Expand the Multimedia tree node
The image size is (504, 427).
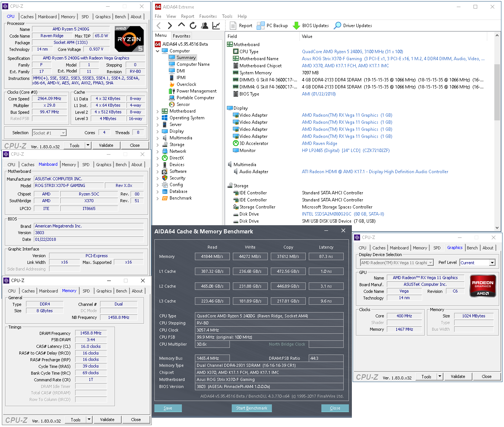[x=158, y=138]
